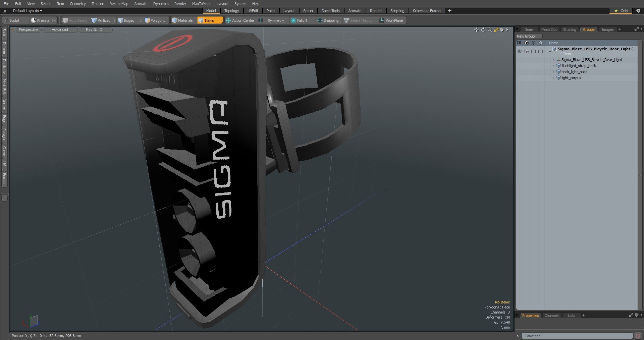
Task: Select the flashlight_strap_back item row
Action: pyautogui.click(x=577, y=66)
